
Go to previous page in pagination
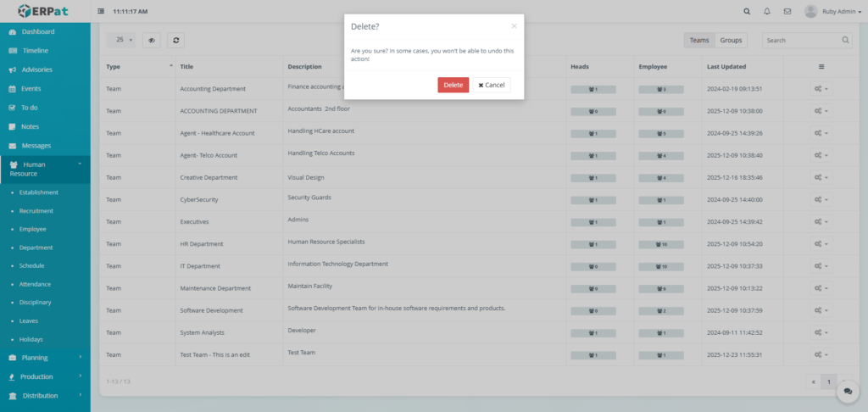click(x=813, y=381)
